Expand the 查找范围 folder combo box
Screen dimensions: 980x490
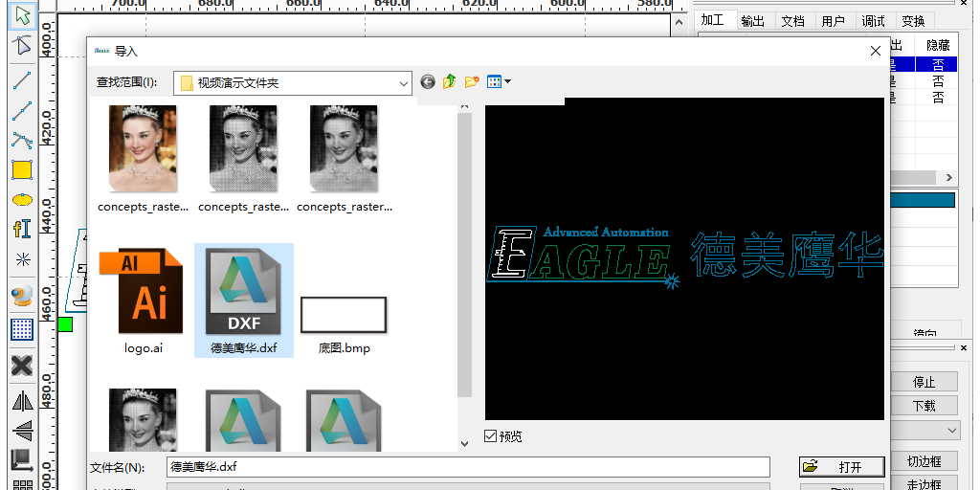[405, 83]
